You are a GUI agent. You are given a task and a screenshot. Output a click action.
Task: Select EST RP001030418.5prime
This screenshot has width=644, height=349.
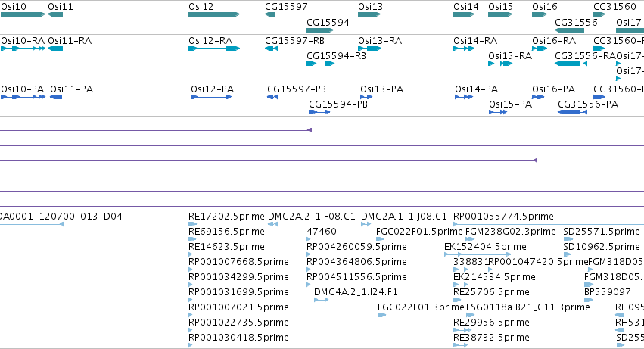click(x=238, y=338)
